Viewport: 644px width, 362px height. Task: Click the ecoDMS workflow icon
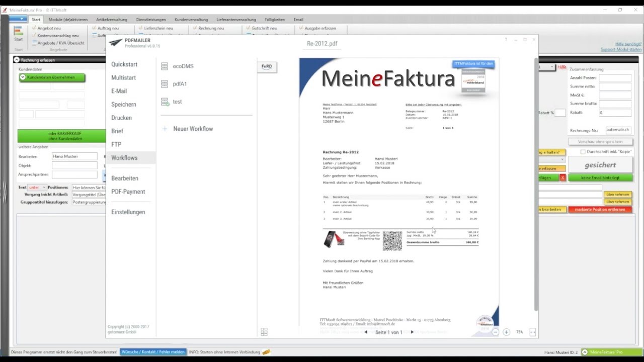(x=165, y=66)
